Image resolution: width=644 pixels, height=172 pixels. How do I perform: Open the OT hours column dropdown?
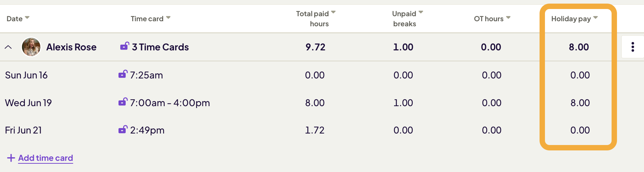click(x=508, y=18)
